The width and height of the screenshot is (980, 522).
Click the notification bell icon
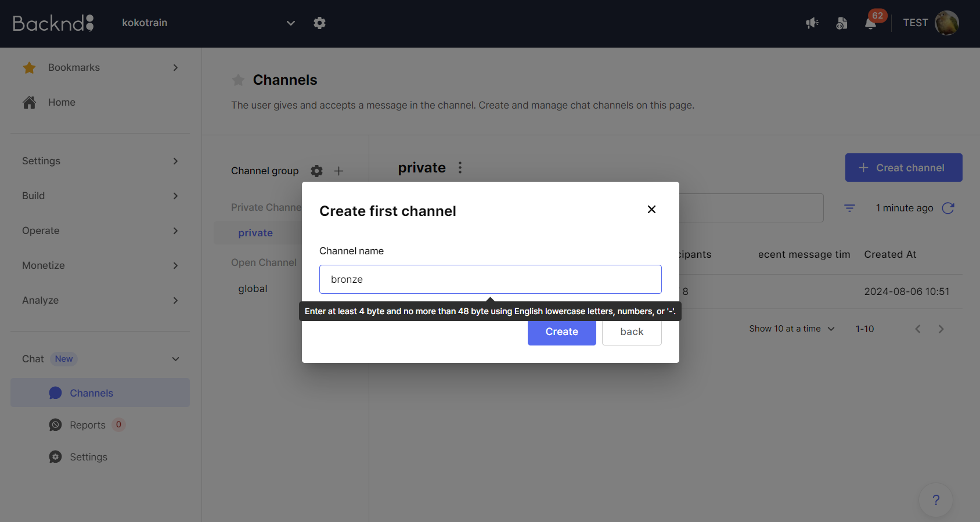tap(870, 23)
